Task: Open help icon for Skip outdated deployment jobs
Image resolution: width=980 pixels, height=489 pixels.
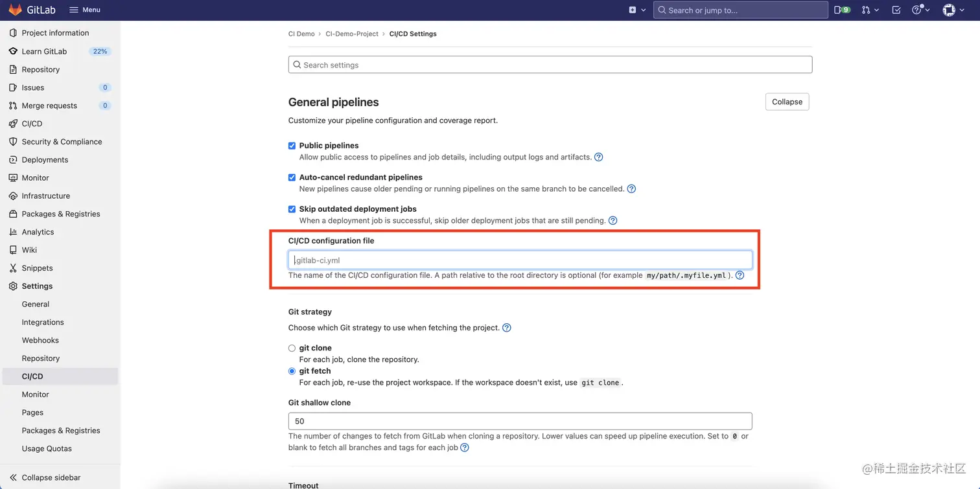Action: coord(612,221)
